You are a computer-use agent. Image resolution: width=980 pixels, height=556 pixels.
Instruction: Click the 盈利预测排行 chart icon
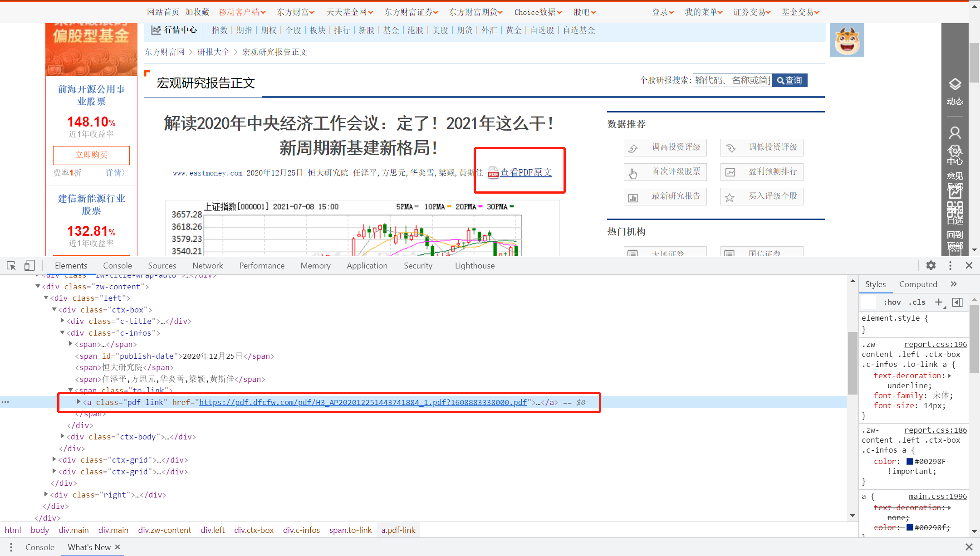730,172
